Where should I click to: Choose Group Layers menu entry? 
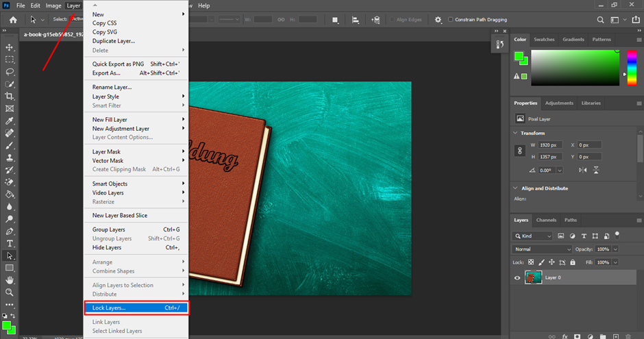136,229
